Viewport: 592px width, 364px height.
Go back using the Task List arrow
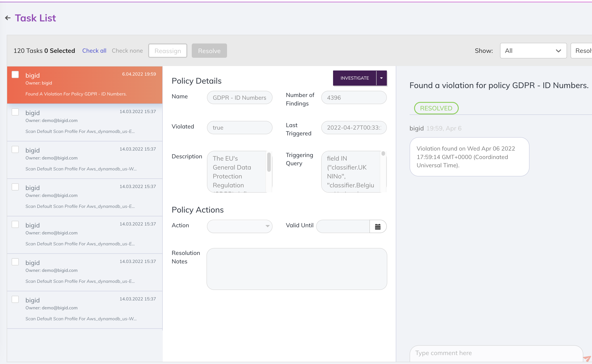pos(8,18)
